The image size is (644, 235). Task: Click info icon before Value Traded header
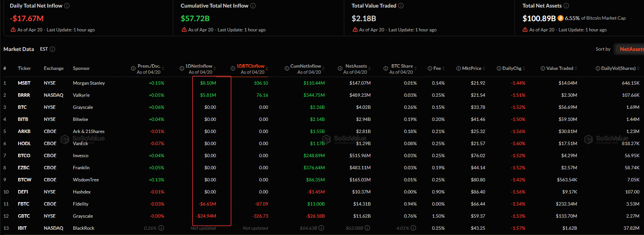pyautogui.click(x=543, y=68)
